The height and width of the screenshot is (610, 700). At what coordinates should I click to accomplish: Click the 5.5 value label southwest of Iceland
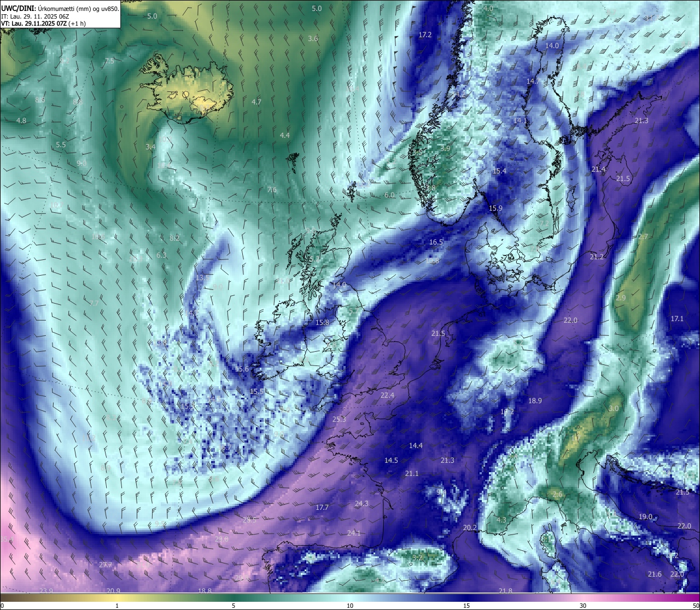coord(61,145)
